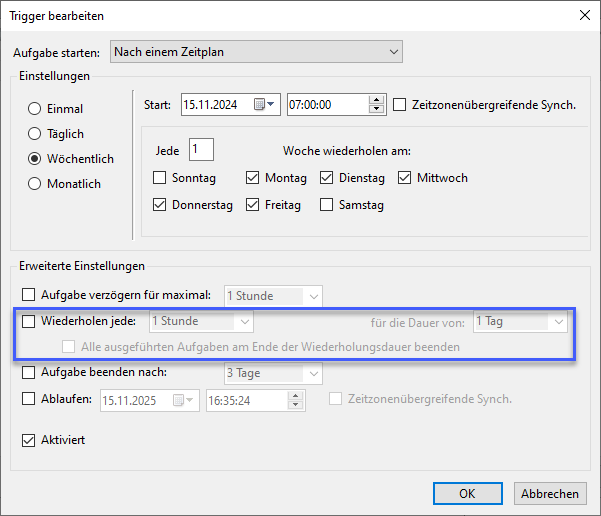601x516 pixels.
Task: Open the für die Dauer von dropdown
Action: [x=520, y=321]
